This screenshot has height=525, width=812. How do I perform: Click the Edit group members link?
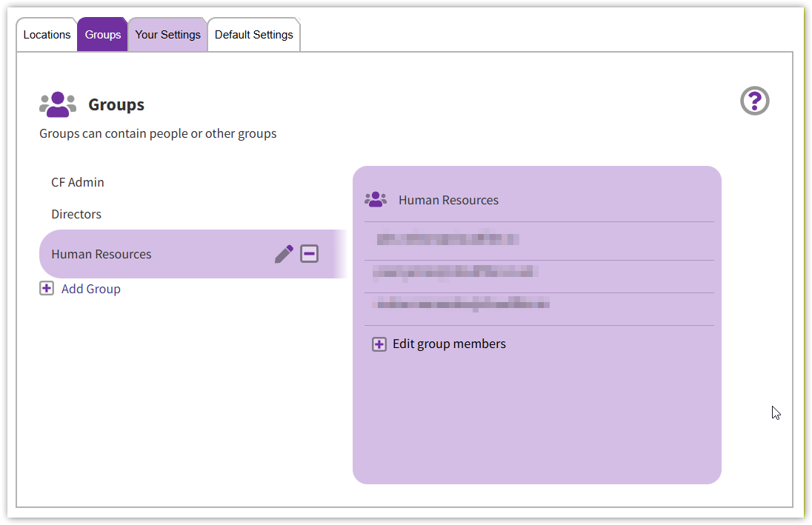449,344
